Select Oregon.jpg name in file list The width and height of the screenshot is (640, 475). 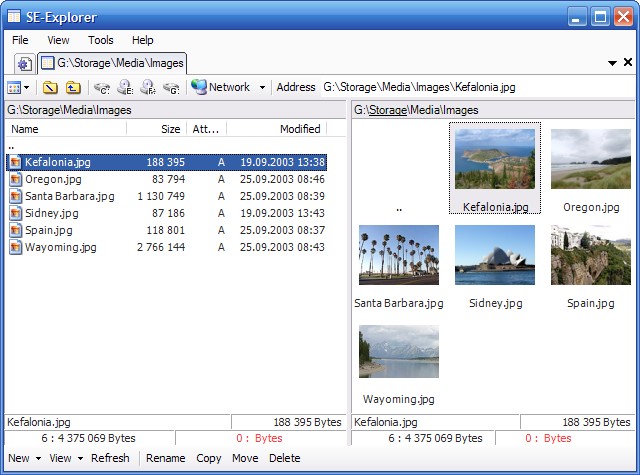coord(53,179)
